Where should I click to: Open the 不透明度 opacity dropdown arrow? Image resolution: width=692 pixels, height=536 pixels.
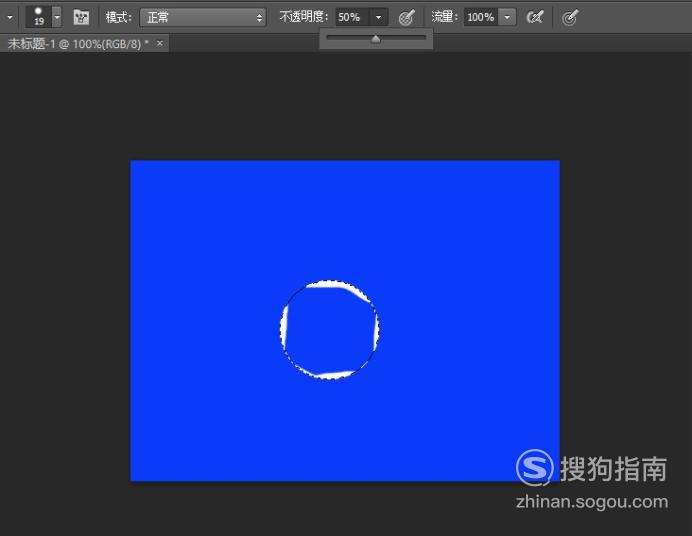pos(379,17)
